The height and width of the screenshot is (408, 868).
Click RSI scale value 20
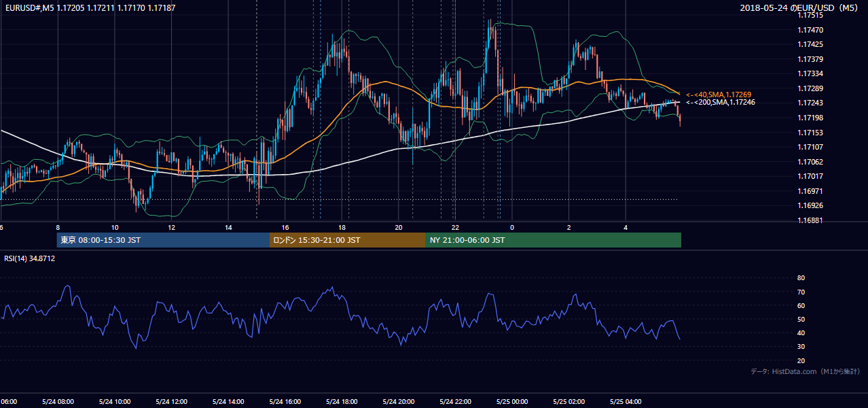(x=801, y=360)
